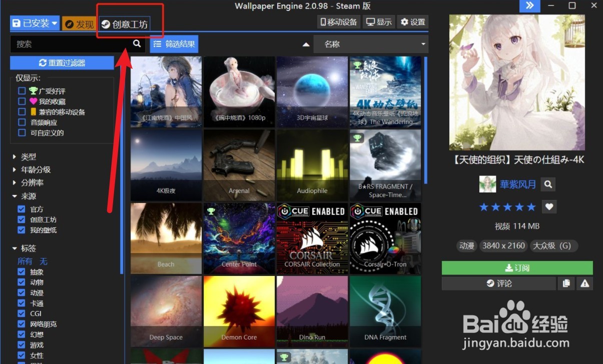The height and width of the screenshot is (364, 603).
Task: Select the Beach wallpaper
Action: (166, 238)
